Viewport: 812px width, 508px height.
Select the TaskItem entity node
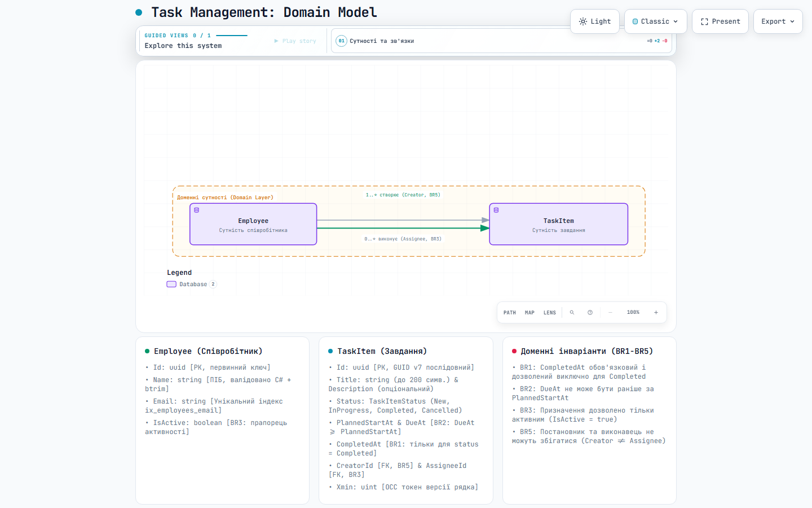pyautogui.click(x=558, y=224)
